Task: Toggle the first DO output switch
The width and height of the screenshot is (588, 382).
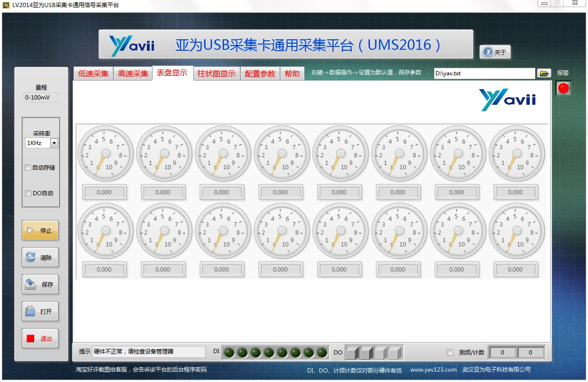Action: point(353,353)
